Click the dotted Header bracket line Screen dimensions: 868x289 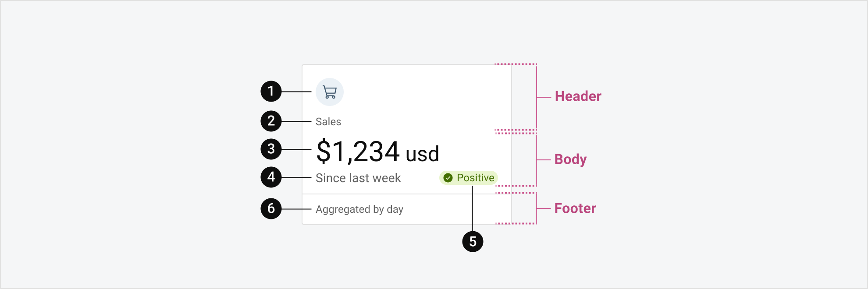pyautogui.click(x=516, y=65)
